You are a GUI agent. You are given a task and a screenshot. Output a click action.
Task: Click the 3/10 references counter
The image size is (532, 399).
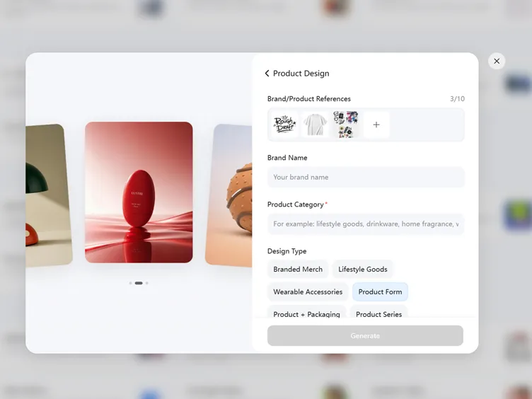click(457, 99)
